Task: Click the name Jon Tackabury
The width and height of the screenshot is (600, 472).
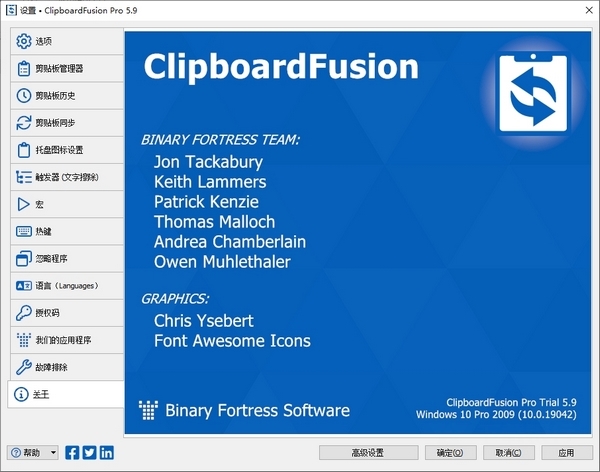Action: click(208, 162)
